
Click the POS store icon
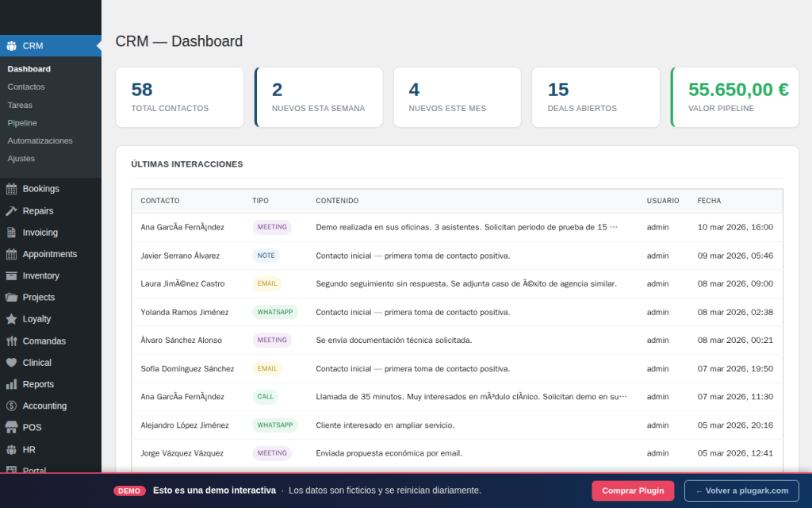(11, 428)
